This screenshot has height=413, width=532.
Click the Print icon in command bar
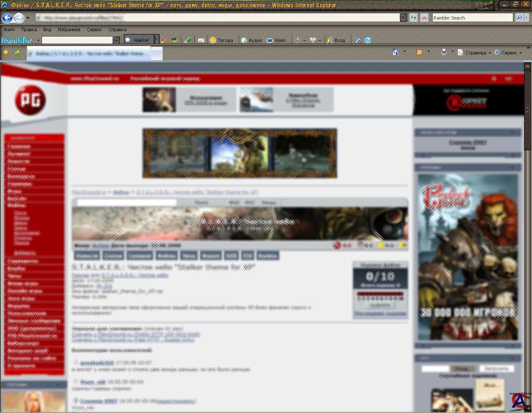click(443, 52)
